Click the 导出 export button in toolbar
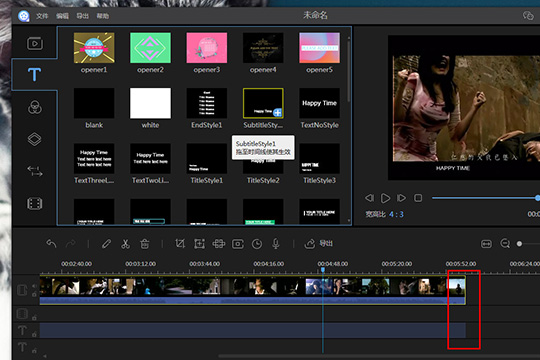Screen dimensions: 540x360 tap(319, 244)
